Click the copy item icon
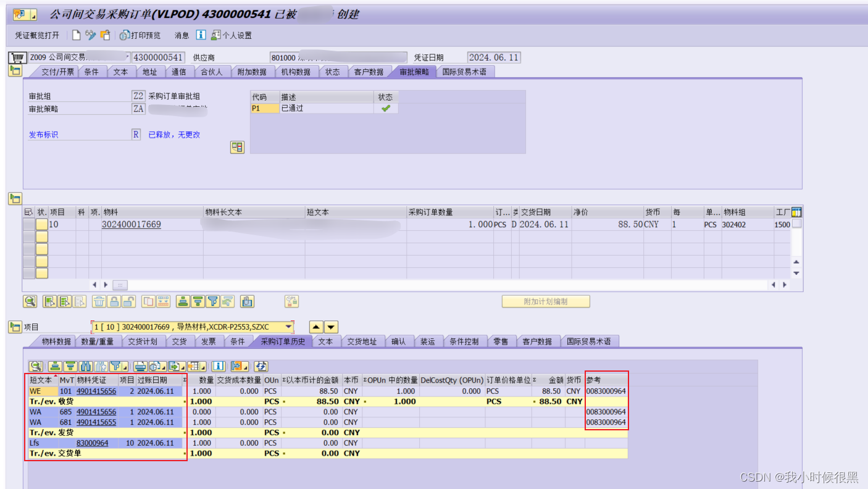Image resolution: width=868 pixels, height=489 pixels. [x=148, y=302]
